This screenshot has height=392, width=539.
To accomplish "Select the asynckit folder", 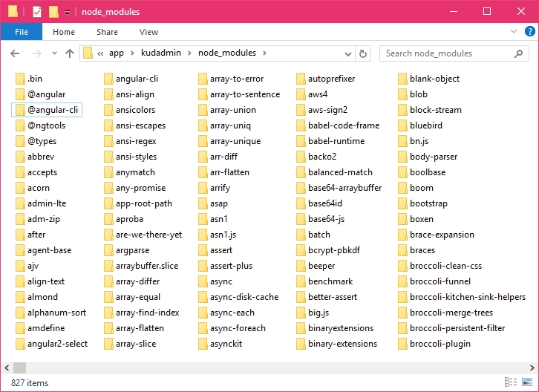I will 220,344.
